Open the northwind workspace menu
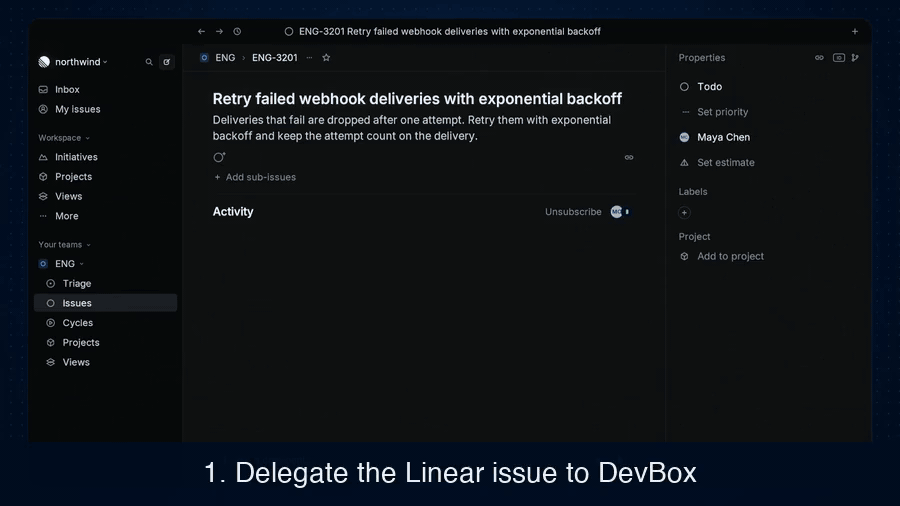This screenshot has height=506, width=900. (x=73, y=62)
